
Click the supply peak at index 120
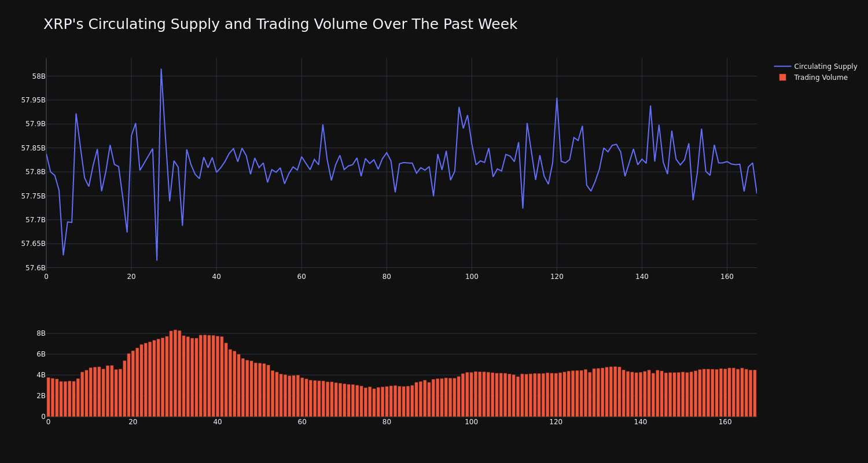(557, 98)
